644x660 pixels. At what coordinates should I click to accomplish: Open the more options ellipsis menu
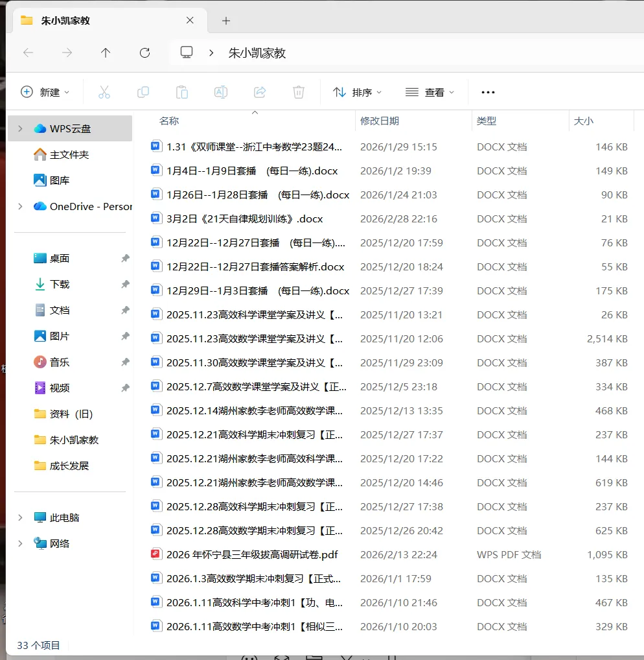488,92
